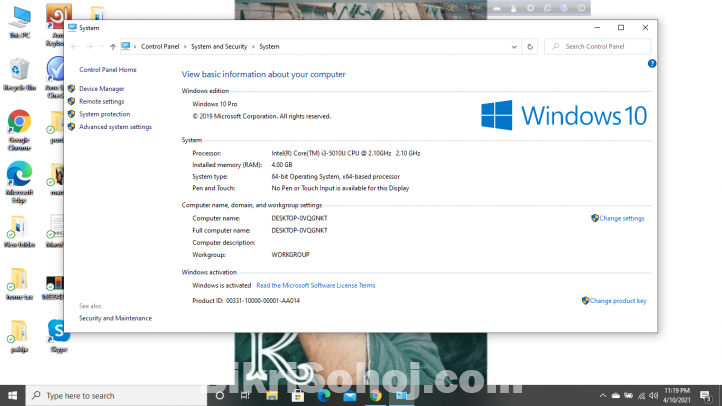Select Avro Keyboard desktop shortcut
This screenshot has width=722, height=406.
point(57,25)
